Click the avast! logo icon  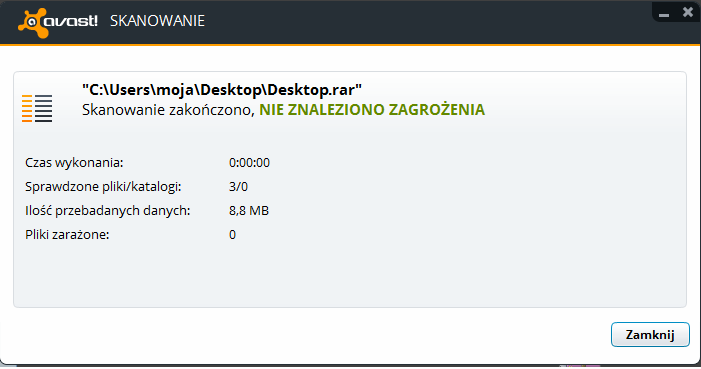tap(58, 22)
